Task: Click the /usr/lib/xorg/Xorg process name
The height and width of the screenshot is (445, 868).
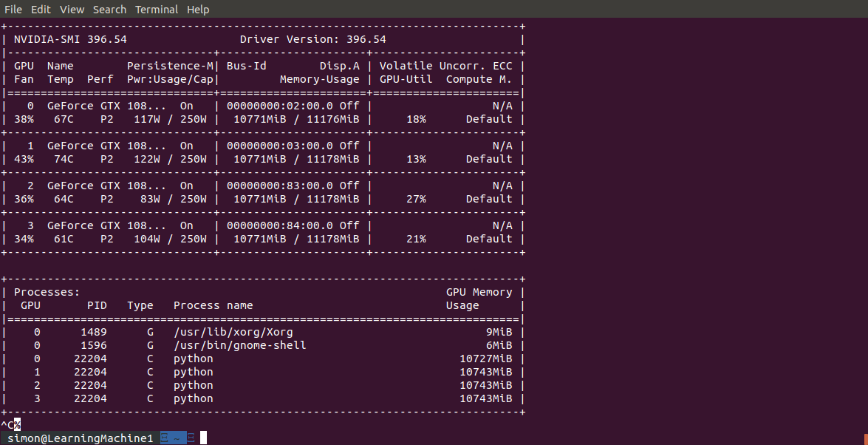Action: coord(234,331)
